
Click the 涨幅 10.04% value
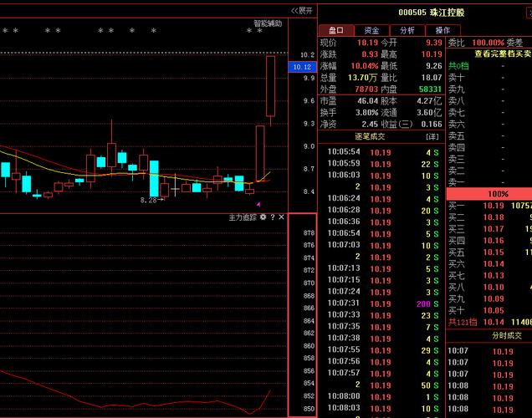[x=365, y=66]
